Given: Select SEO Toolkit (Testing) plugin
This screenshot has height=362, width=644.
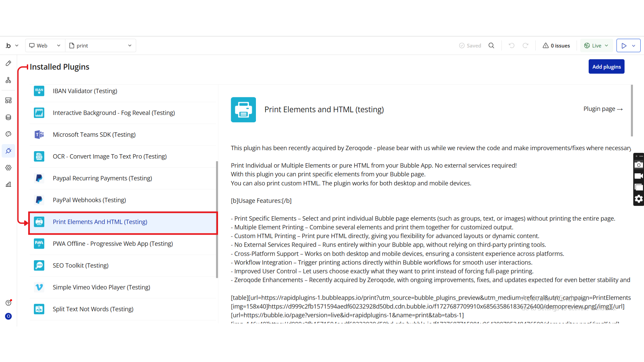Looking at the screenshot, I should [80, 265].
